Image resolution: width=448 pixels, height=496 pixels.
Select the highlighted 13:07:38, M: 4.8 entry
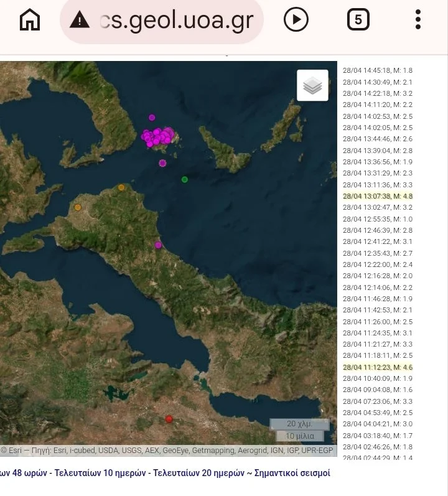click(378, 196)
